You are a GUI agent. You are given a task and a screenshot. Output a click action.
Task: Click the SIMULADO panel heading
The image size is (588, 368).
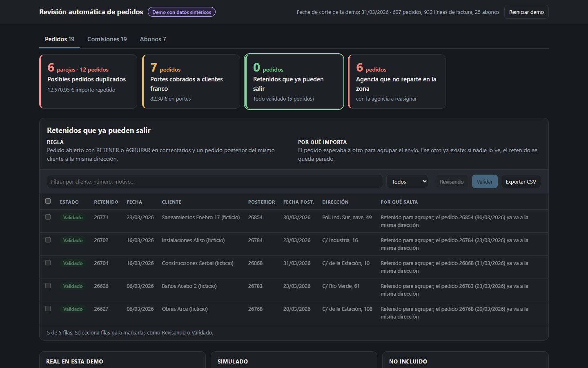pyautogui.click(x=233, y=361)
